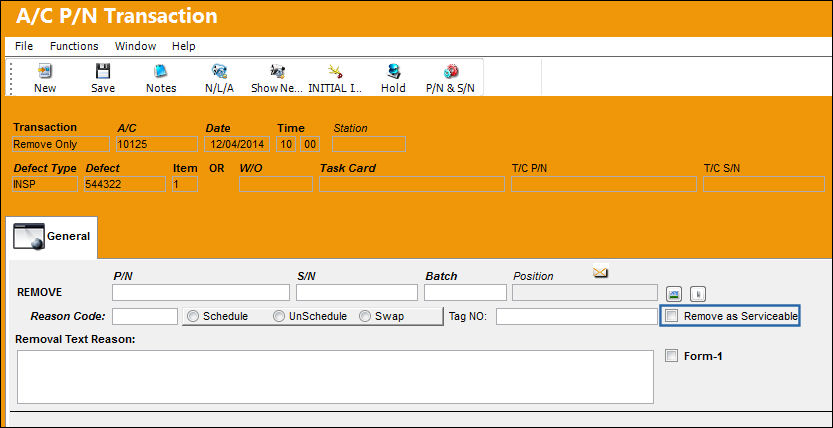Click the REMOVE S/N input field
The height and width of the screenshot is (428, 833).
click(x=357, y=293)
